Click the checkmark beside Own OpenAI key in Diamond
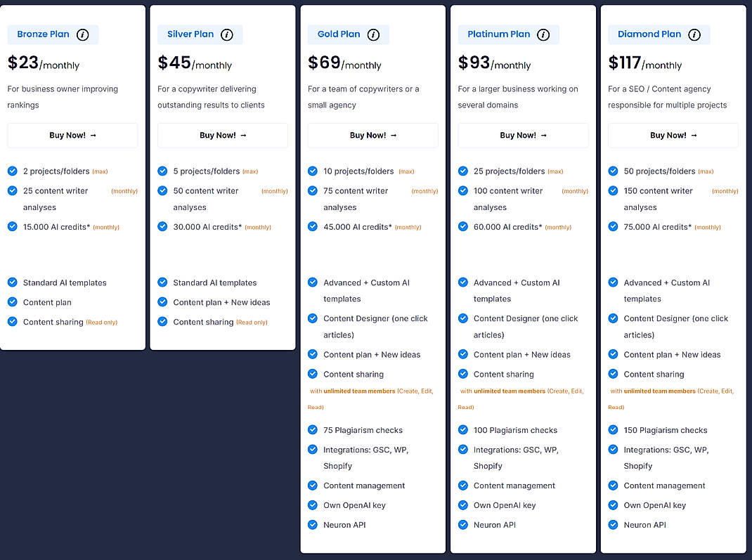The height and width of the screenshot is (560, 752). [613, 505]
